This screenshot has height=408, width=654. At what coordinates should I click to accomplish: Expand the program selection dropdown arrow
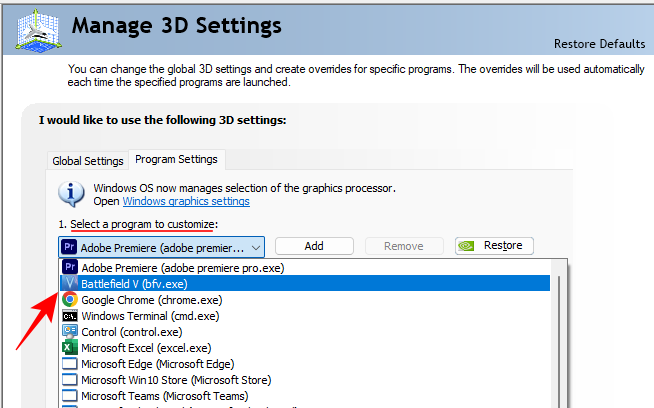coord(256,246)
